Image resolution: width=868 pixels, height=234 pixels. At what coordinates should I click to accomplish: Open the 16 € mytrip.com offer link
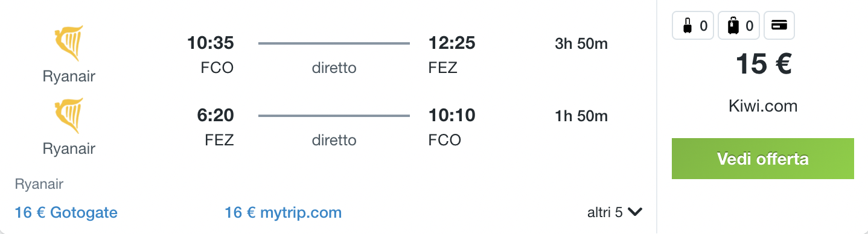click(x=283, y=212)
